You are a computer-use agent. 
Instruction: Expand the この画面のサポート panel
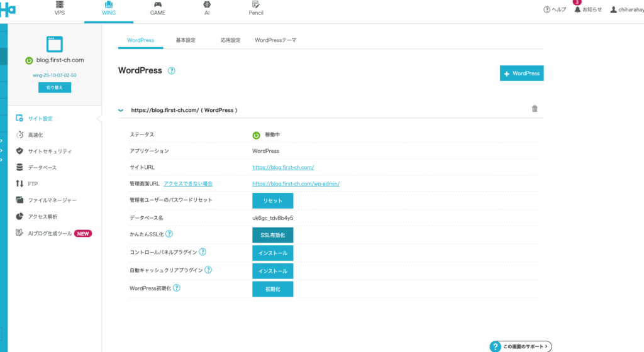[521, 346]
